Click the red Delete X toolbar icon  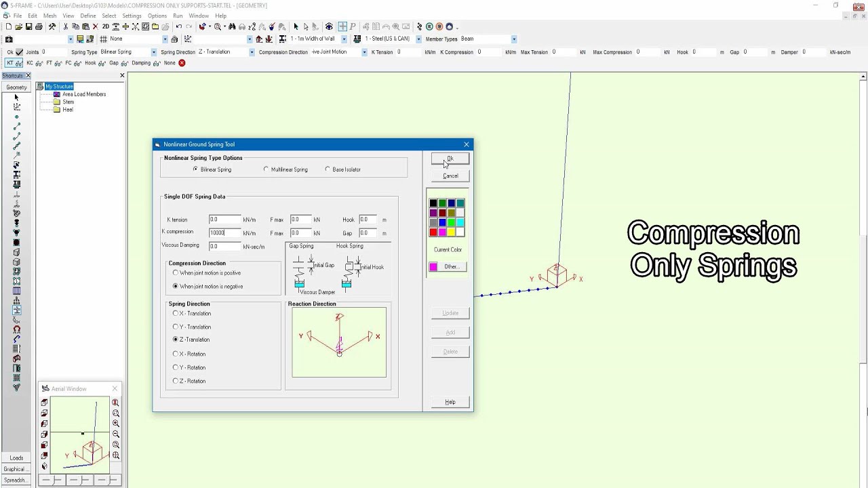click(x=96, y=27)
